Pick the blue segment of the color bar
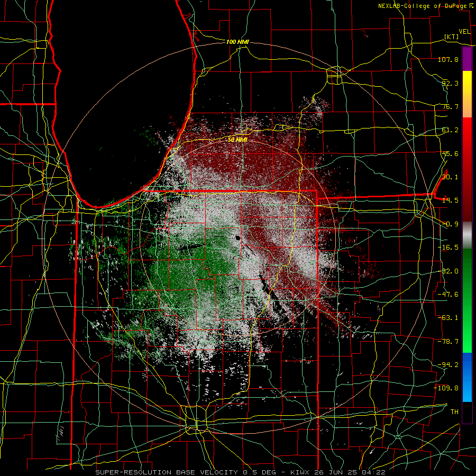This screenshot has width=476, height=476. [x=467, y=377]
